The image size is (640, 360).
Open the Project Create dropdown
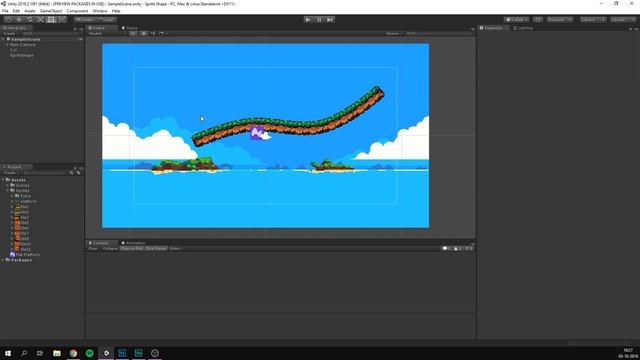tap(10, 173)
